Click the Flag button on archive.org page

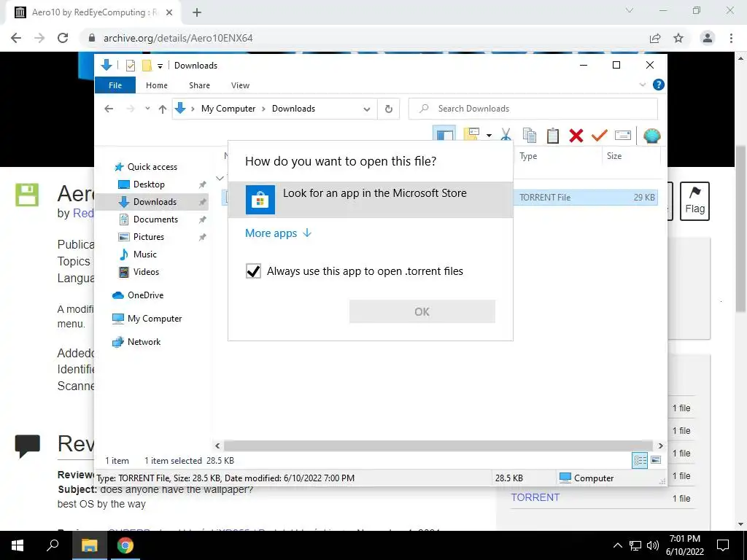point(694,201)
